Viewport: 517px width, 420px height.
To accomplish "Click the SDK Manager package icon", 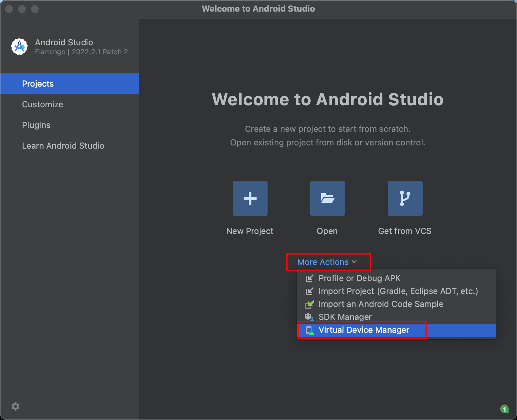I will tap(310, 317).
